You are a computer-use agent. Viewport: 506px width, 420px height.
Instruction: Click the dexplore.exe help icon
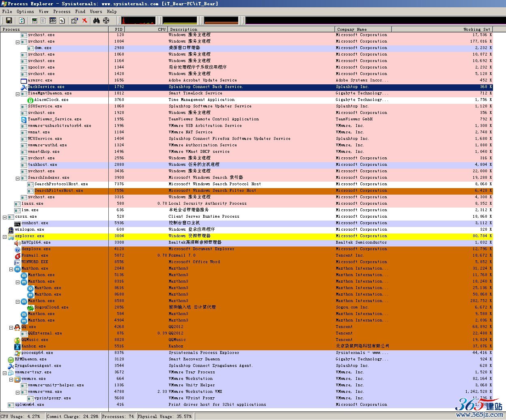pos(17,249)
